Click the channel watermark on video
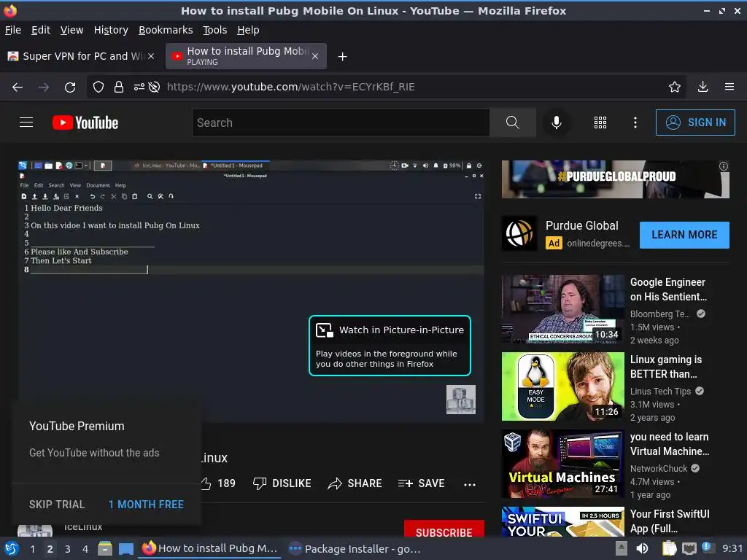747x560 pixels. click(461, 399)
